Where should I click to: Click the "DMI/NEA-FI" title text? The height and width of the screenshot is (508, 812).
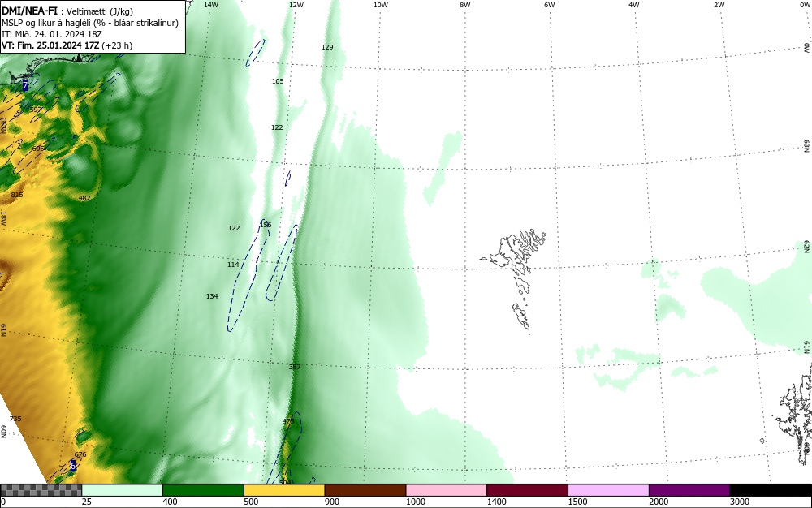coord(29,11)
